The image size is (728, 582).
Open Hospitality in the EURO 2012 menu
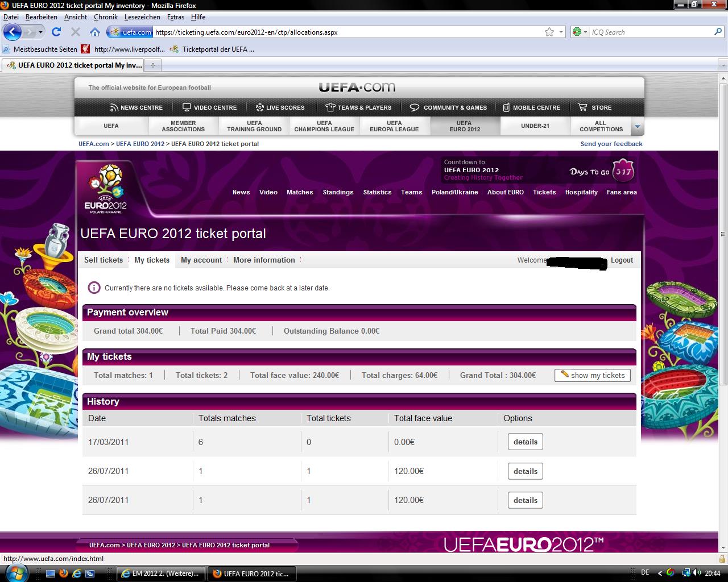(x=581, y=192)
